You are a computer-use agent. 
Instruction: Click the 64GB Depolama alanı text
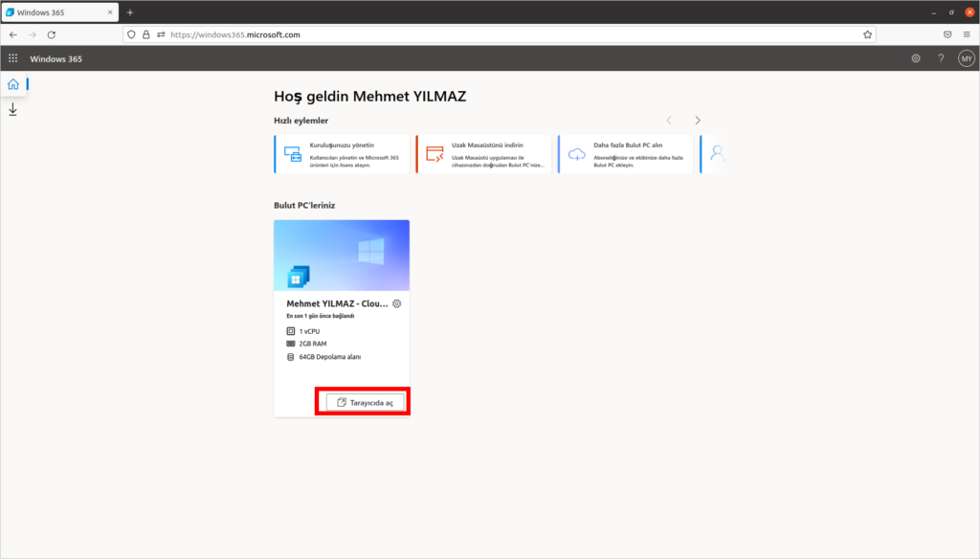point(329,357)
